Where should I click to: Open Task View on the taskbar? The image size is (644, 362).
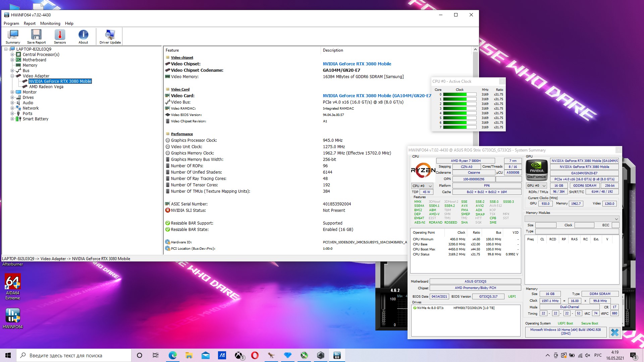156,355
